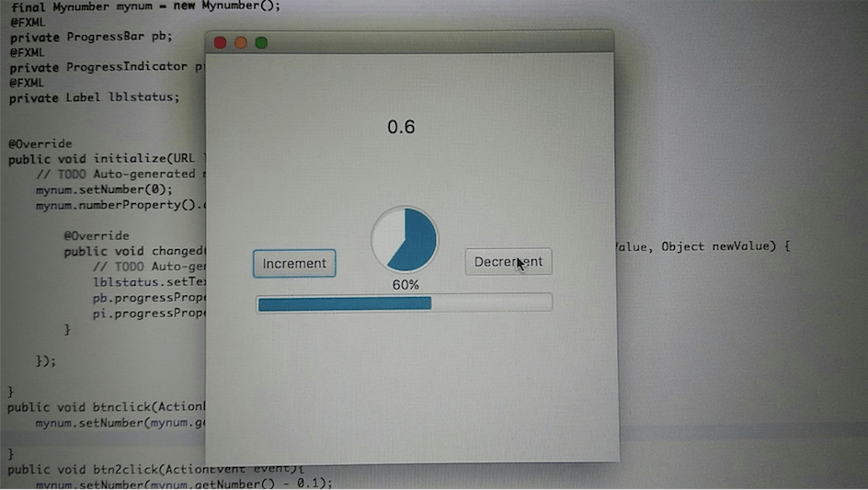This screenshot has width=868, height=490.
Task: Click the Decrement button
Action: pyautogui.click(x=508, y=261)
